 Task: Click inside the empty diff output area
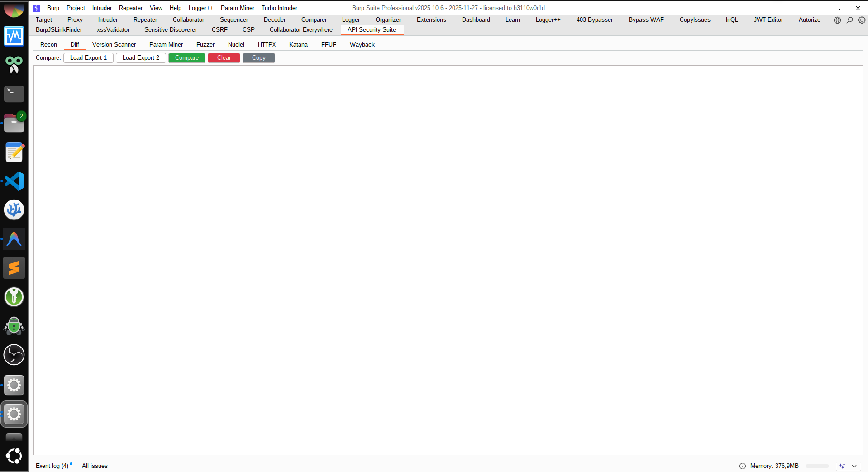(x=448, y=260)
